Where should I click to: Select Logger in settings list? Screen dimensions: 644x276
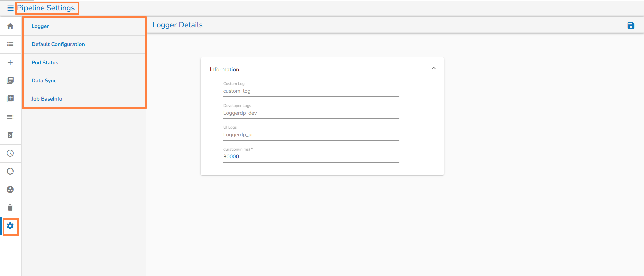[x=40, y=26]
